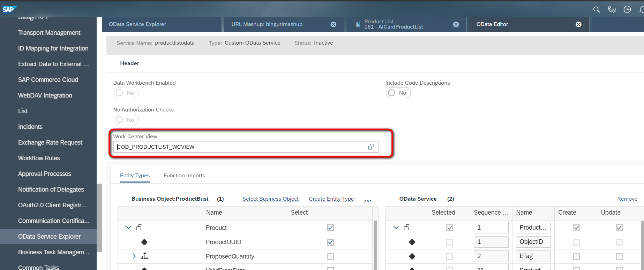Click business object table vertical scrollbar
Viewport: 644px width, 270px height.
click(x=376, y=245)
